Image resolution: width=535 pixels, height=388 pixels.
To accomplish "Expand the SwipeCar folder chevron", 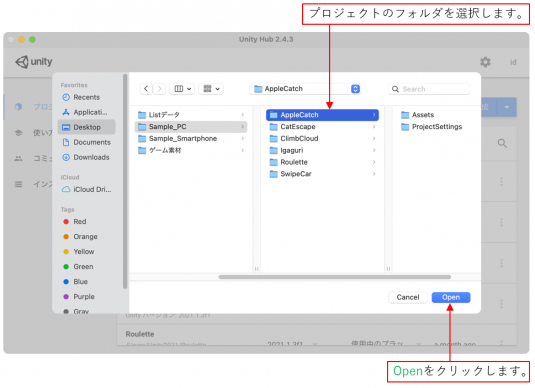I will [374, 174].
